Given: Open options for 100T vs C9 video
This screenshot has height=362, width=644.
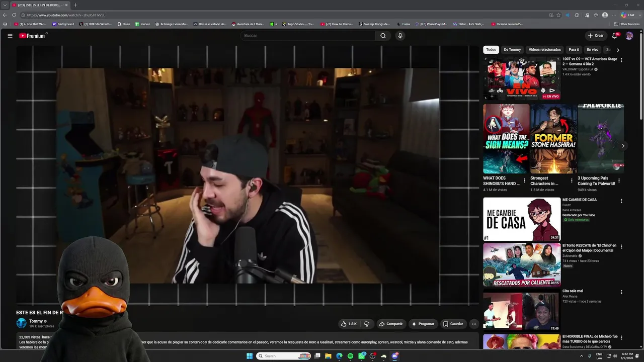Looking at the screenshot, I should [x=621, y=60].
